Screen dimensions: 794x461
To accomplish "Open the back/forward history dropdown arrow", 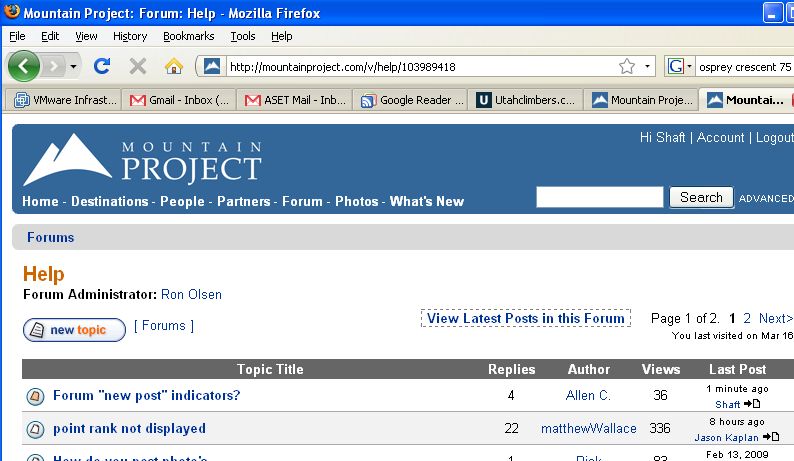I will [71, 67].
